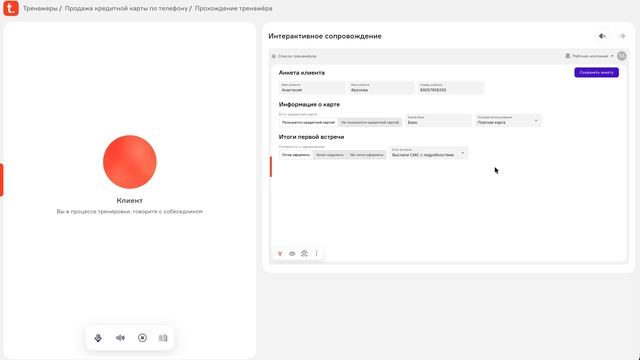Click the forward arrow in Интерактивное сопровождение

coord(622,36)
